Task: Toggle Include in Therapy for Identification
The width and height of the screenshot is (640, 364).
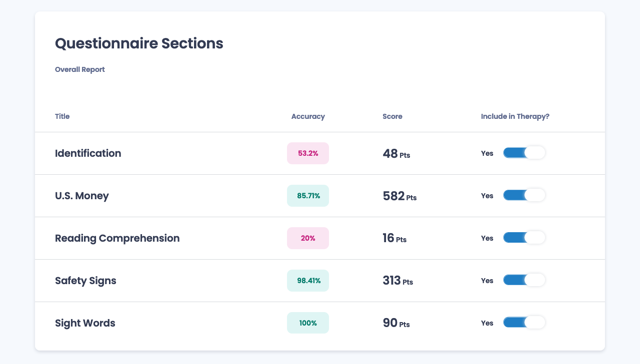Action: 524,153
